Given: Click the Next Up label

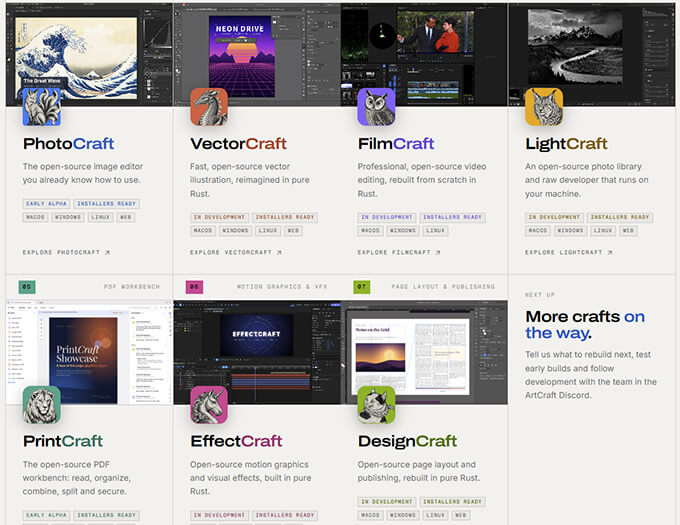Looking at the screenshot, I should [x=540, y=295].
